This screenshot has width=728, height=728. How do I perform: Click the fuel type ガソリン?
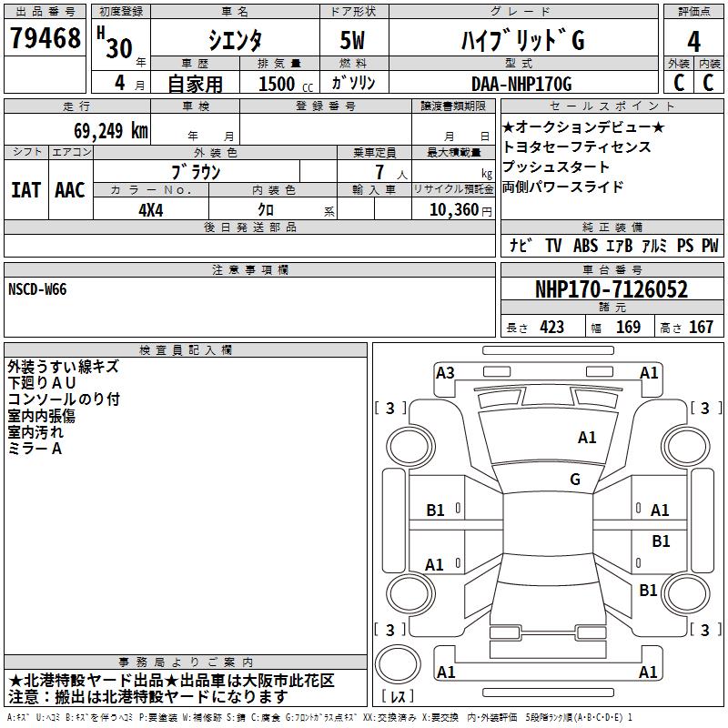pyautogui.click(x=353, y=83)
